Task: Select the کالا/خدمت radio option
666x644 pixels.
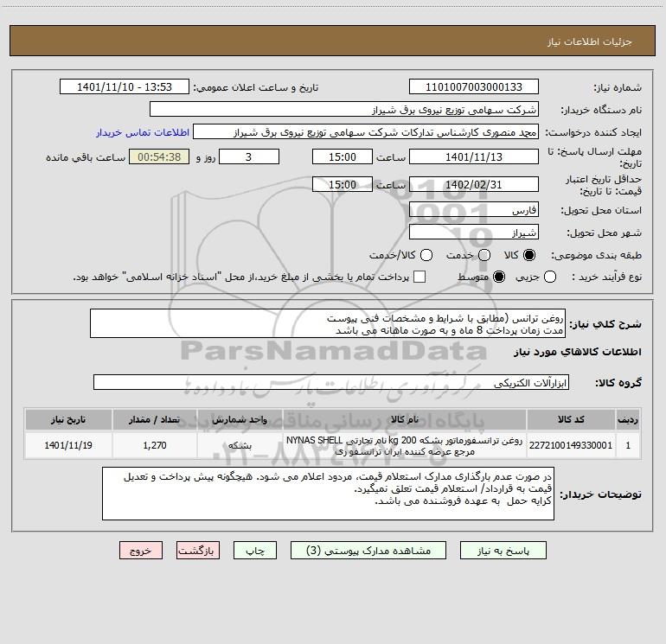Action: [x=426, y=255]
